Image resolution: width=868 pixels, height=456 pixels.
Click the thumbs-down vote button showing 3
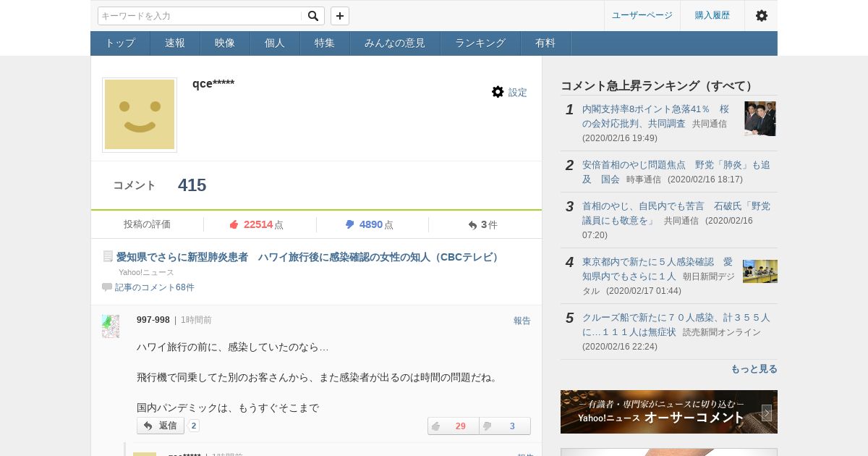click(x=505, y=426)
